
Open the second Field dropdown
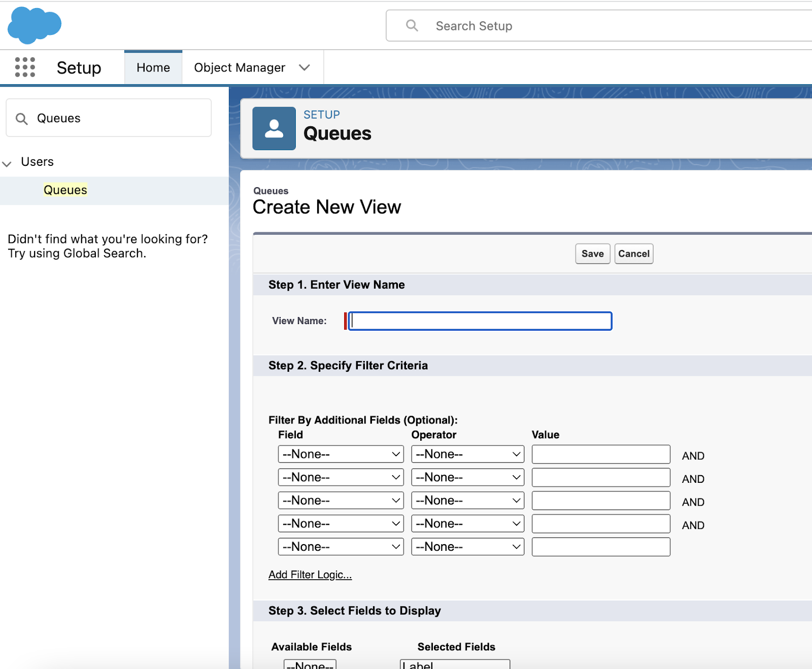pos(340,477)
